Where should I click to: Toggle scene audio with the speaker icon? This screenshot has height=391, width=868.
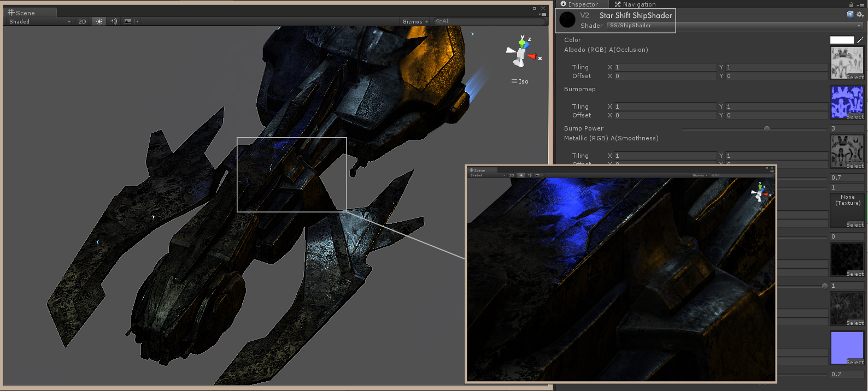pyautogui.click(x=114, y=21)
